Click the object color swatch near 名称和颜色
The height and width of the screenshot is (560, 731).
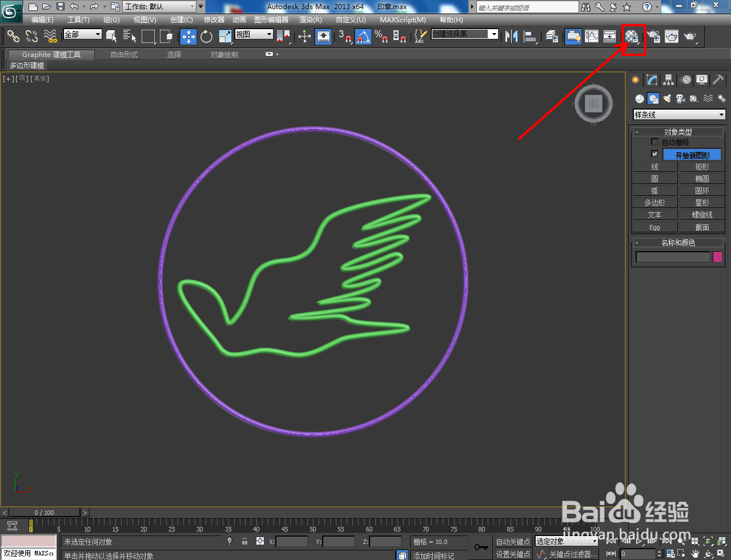[717, 257]
